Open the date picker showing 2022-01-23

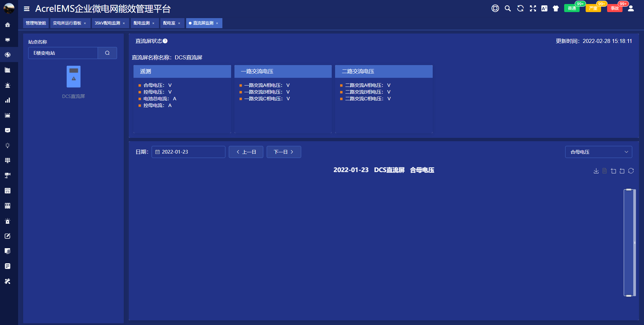click(188, 152)
